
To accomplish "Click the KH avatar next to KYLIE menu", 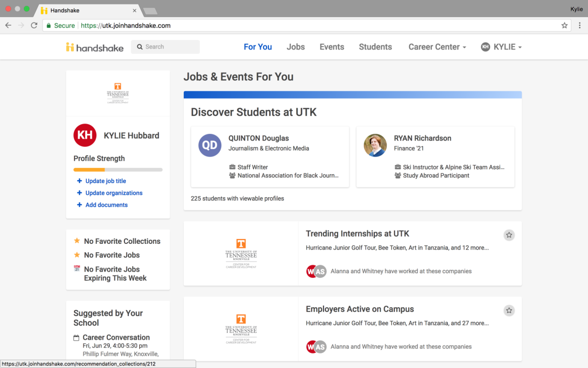I will (485, 47).
